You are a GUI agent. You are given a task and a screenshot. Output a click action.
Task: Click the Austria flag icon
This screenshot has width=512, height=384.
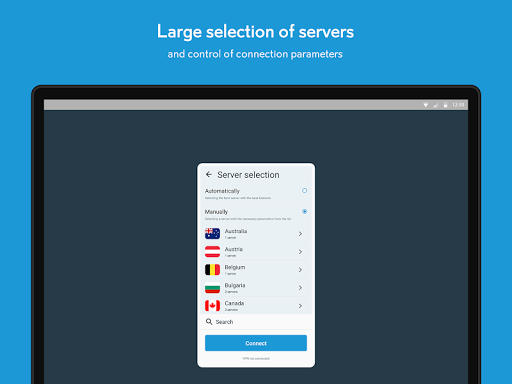[212, 252]
